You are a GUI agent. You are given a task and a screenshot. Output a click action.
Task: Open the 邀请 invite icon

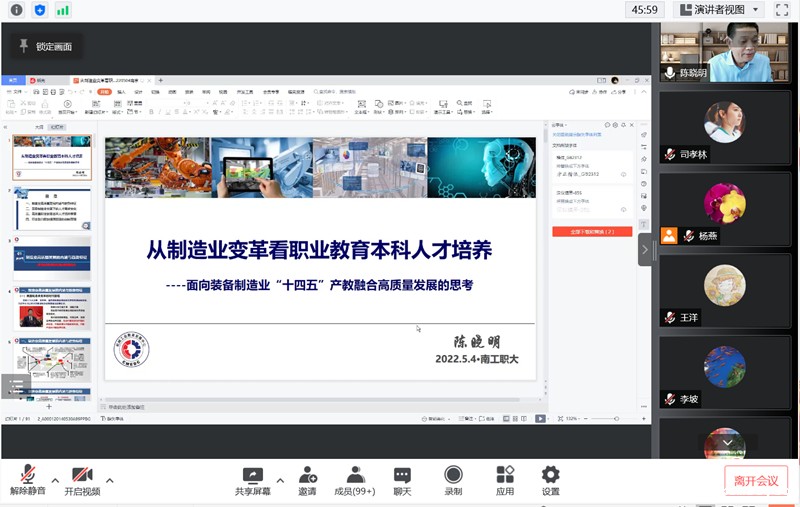[307, 474]
